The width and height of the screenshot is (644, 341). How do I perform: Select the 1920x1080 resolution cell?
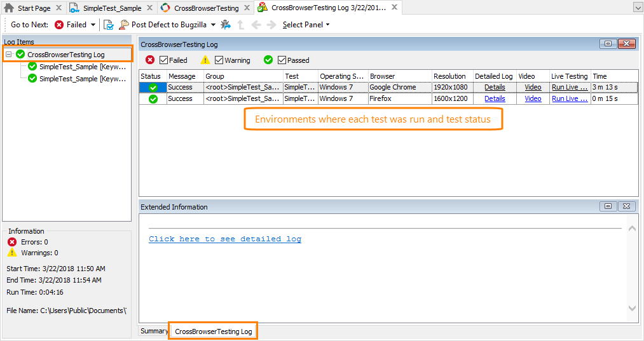(453, 88)
